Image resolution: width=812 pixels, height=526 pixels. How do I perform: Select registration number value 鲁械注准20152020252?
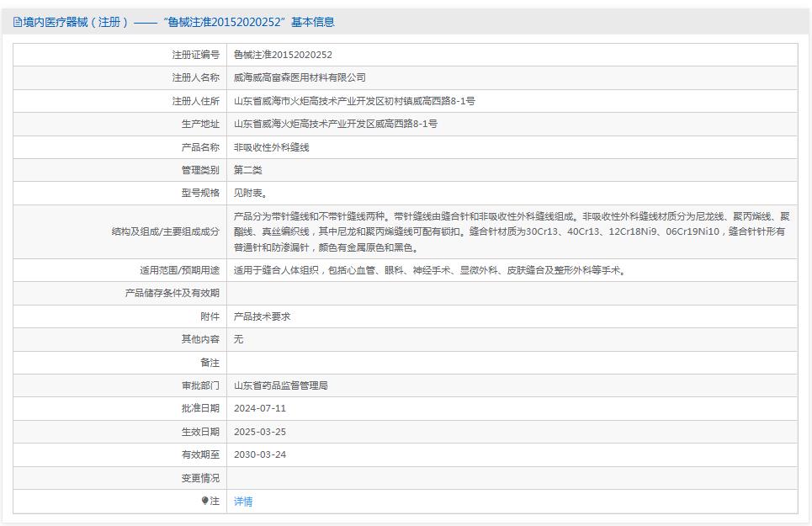pos(283,55)
